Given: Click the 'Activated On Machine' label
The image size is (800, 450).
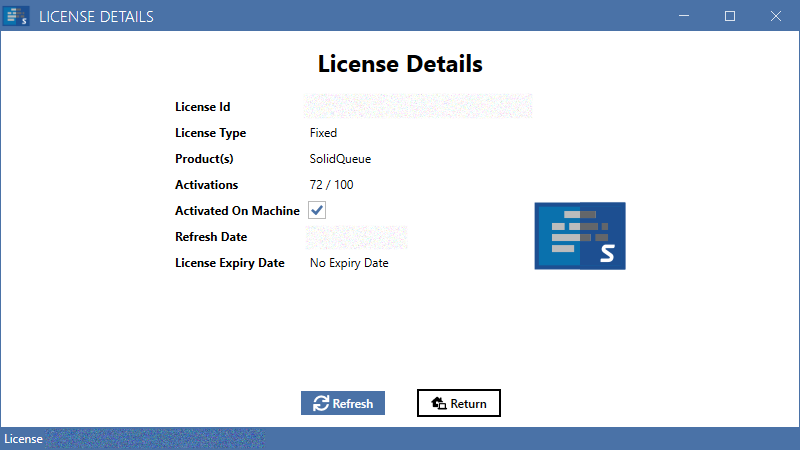Looking at the screenshot, I should [237, 211].
